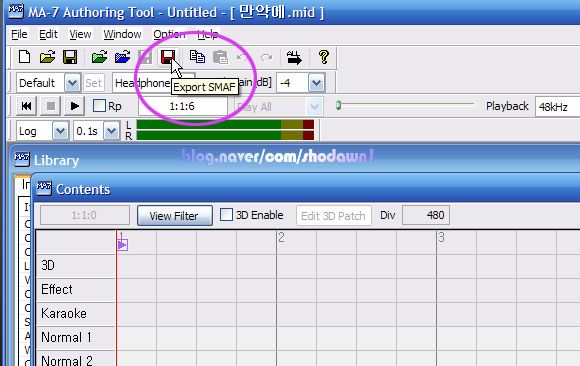Click the Undo arrow icon

coord(243,57)
